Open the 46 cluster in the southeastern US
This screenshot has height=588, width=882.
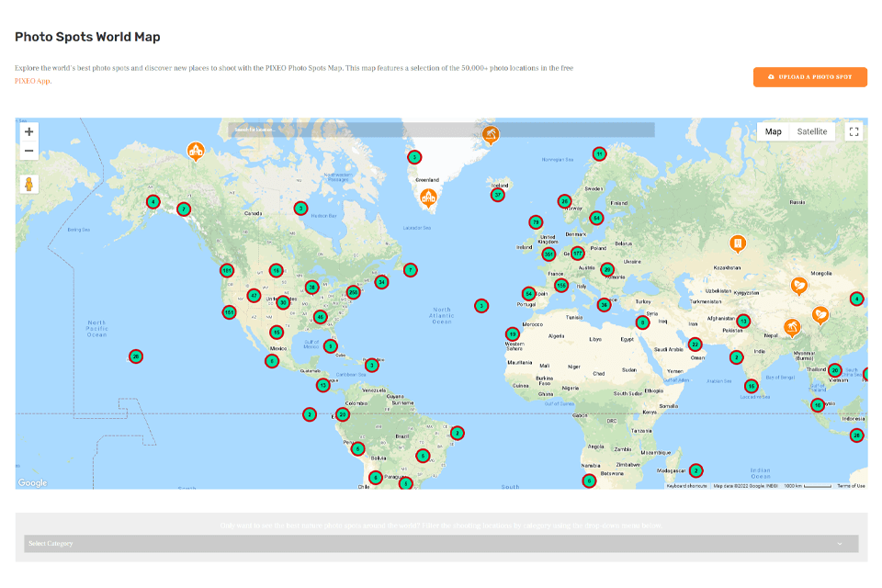point(320,317)
